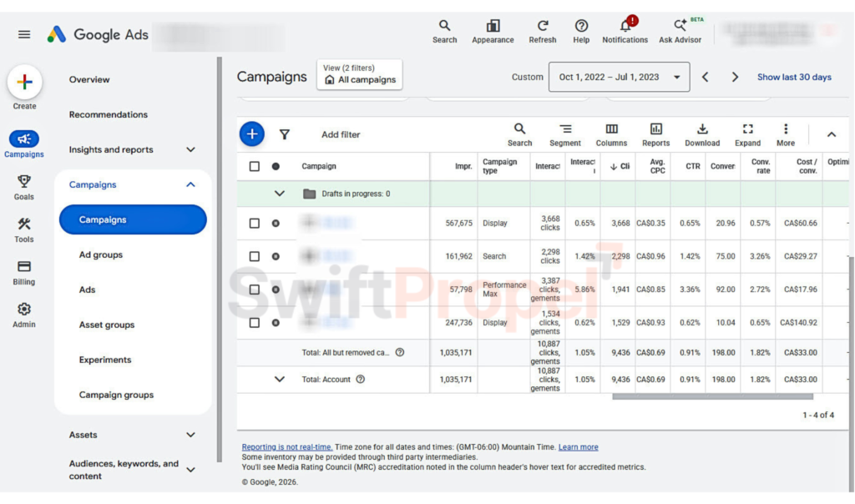Select Ad groups in the navigation

pyautogui.click(x=101, y=255)
